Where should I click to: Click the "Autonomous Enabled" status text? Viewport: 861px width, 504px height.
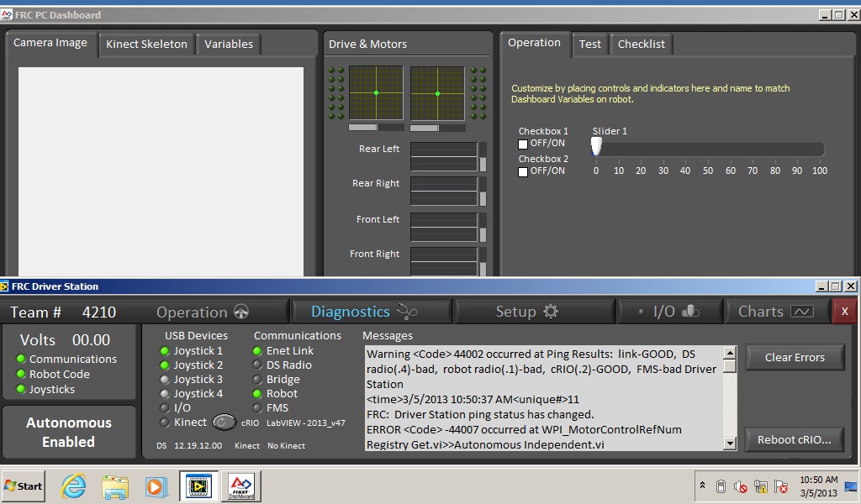69,432
